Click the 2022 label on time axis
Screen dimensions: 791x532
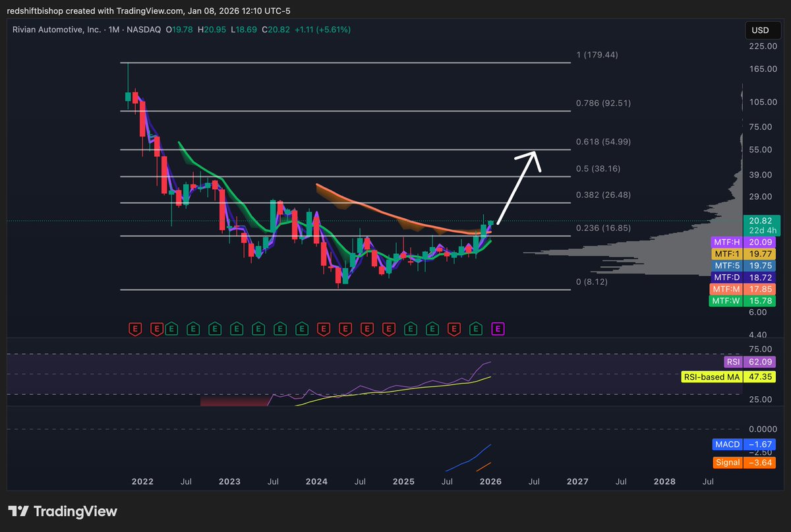click(142, 482)
